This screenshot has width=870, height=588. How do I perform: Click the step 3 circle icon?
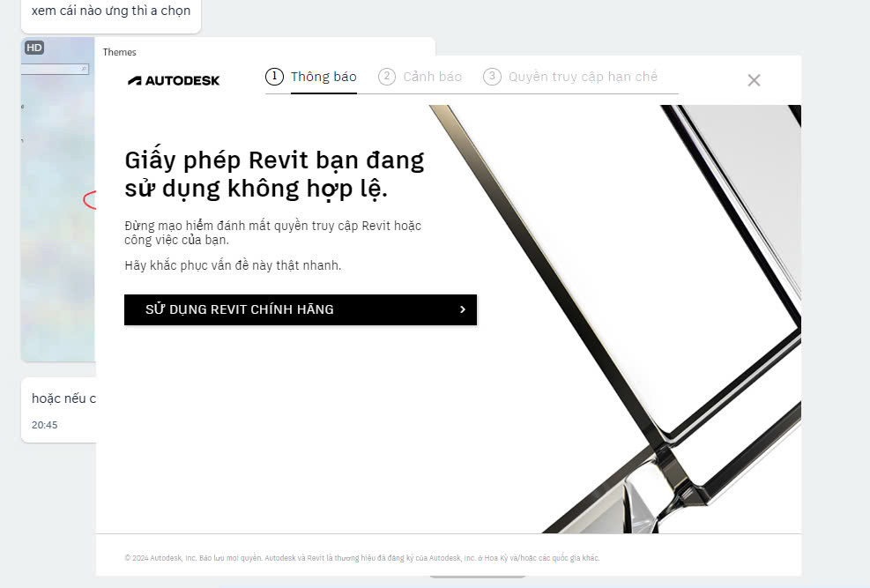click(x=492, y=77)
